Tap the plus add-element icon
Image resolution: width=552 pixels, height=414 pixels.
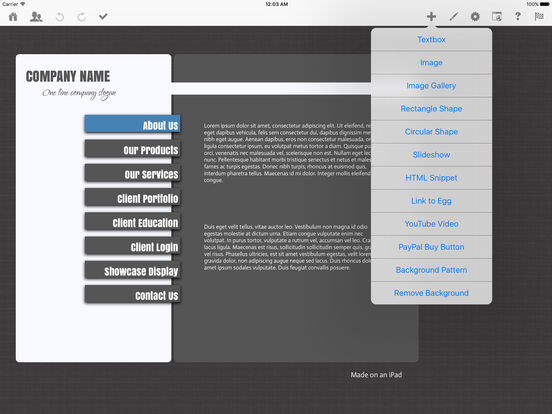[x=431, y=16]
